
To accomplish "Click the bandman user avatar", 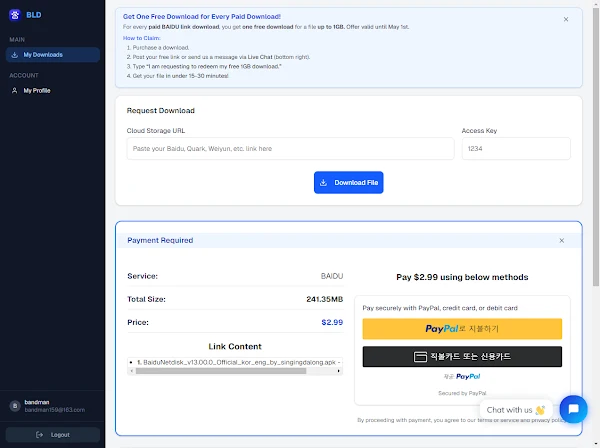I will 15,406.
